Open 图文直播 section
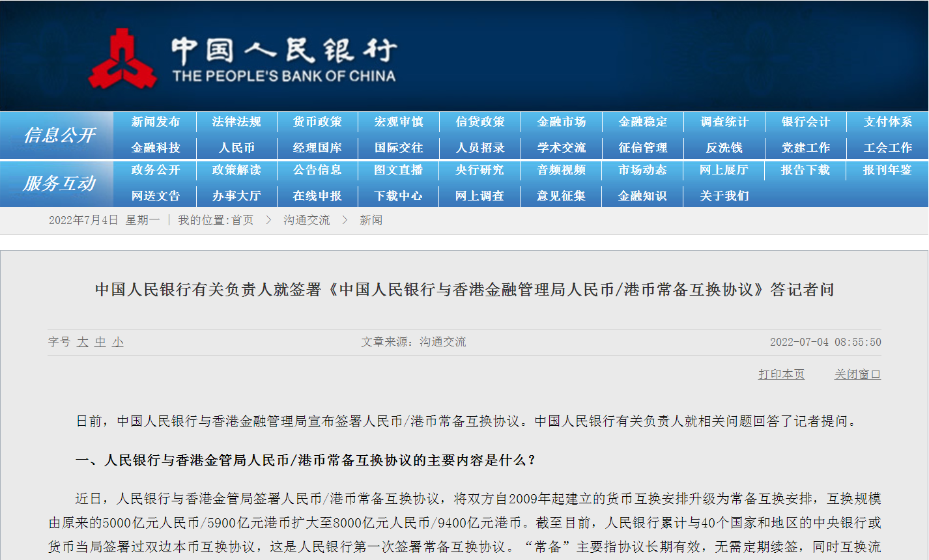 pos(398,171)
